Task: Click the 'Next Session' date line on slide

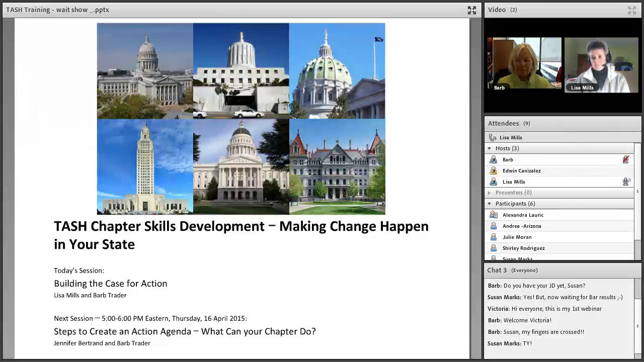Action: (x=150, y=318)
